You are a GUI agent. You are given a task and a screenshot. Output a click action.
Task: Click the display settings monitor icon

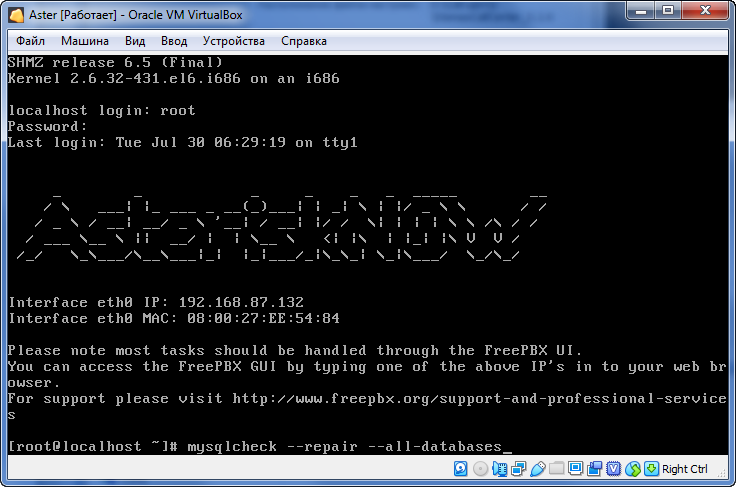pos(575,468)
